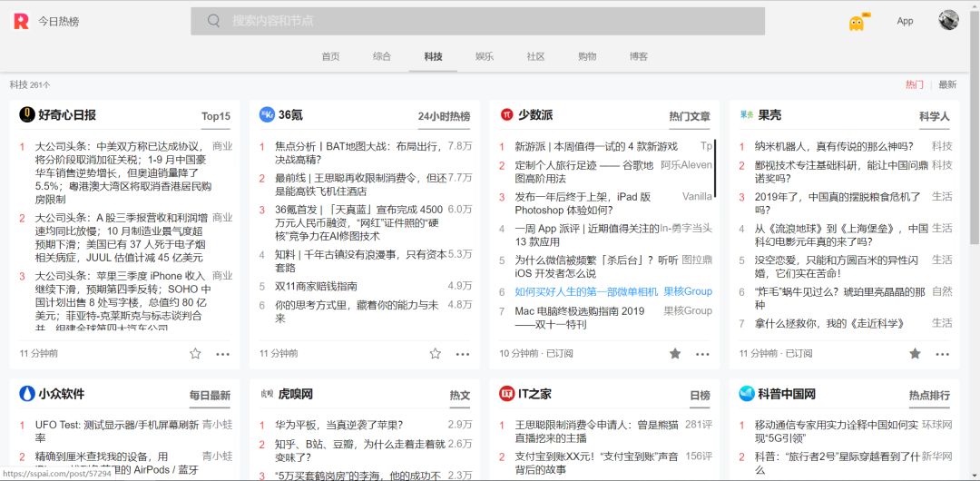
Task: Subscribe with star on 好奇心日报 card
Action: pos(196,353)
